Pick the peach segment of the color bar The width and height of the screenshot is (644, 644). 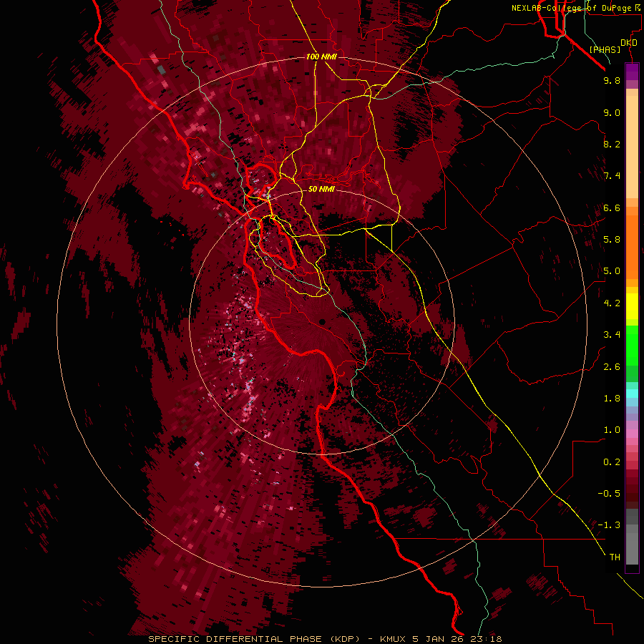[x=632, y=144]
